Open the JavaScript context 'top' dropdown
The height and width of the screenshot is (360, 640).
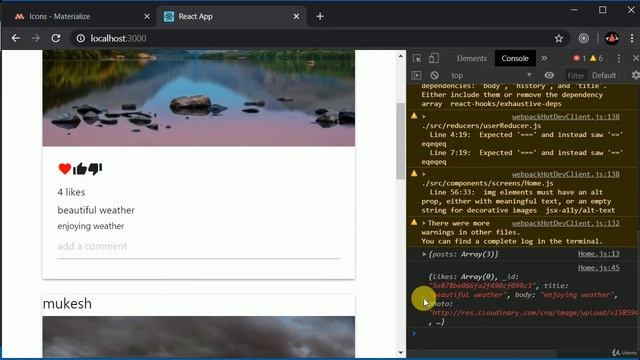[491, 76]
